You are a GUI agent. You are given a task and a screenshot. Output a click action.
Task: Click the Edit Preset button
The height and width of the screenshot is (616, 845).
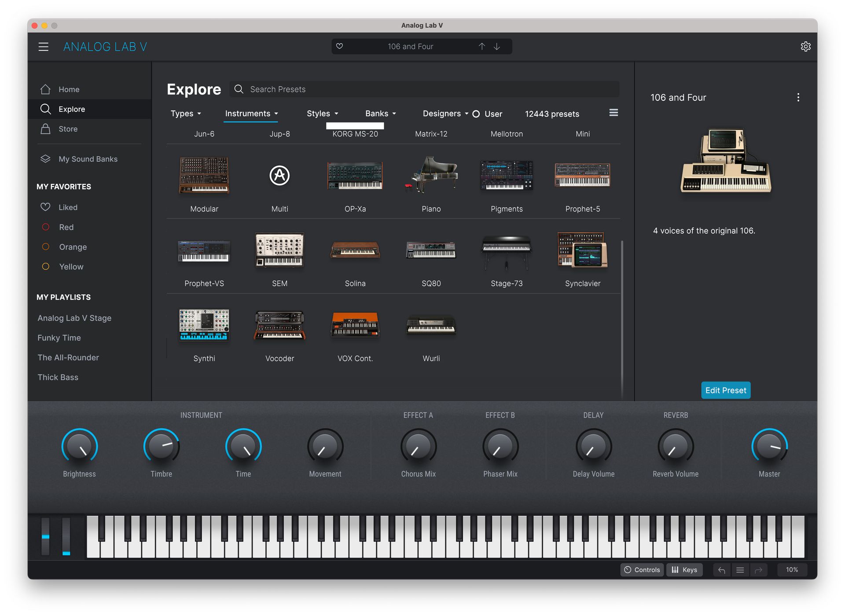(x=726, y=390)
